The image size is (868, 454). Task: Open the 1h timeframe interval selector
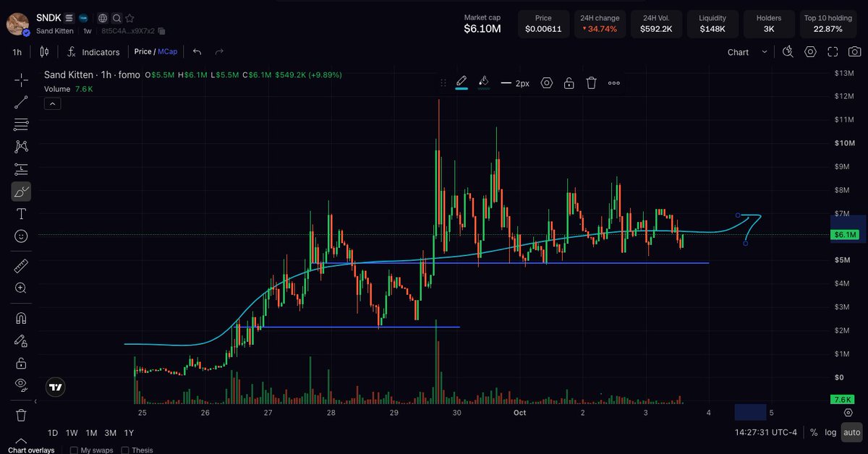point(17,52)
